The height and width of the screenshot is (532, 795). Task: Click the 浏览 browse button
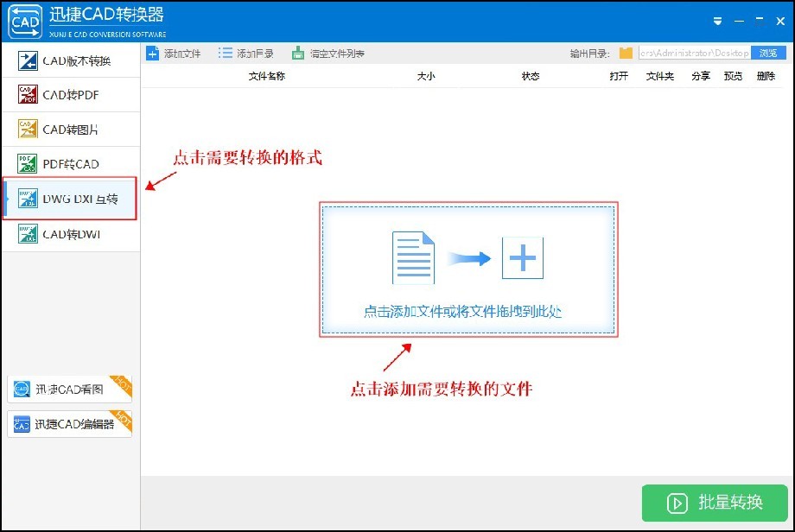pos(768,53)
